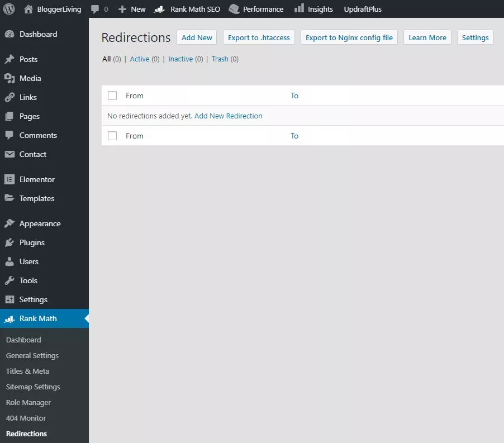Click the Add New button
The image size is (504, 443).
[197, 37]
